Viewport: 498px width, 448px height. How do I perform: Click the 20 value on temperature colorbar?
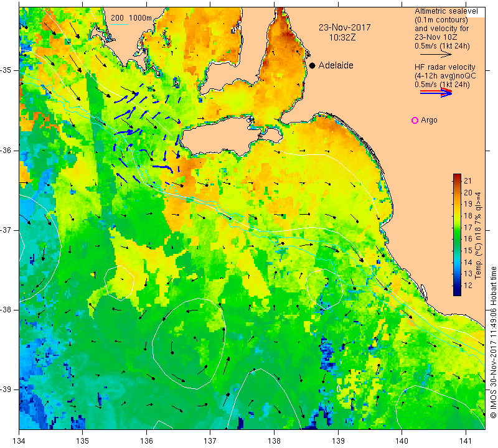tap(468, 193)
